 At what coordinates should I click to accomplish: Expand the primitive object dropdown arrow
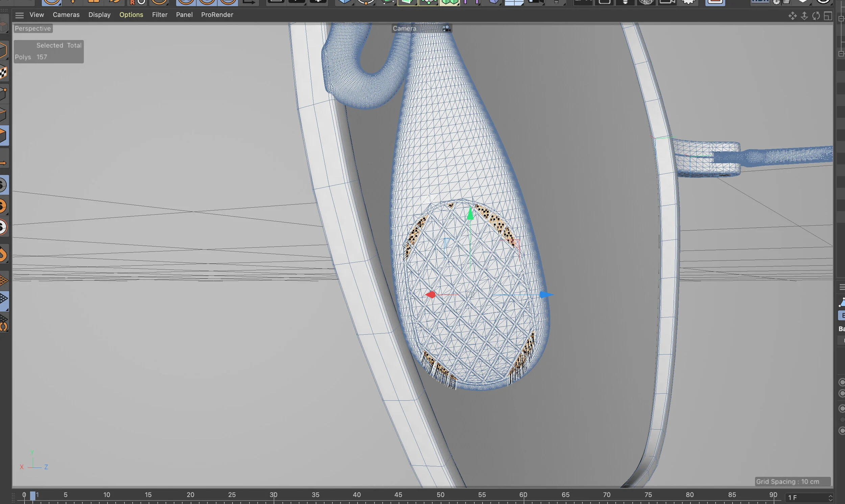(x=353, y=5)
